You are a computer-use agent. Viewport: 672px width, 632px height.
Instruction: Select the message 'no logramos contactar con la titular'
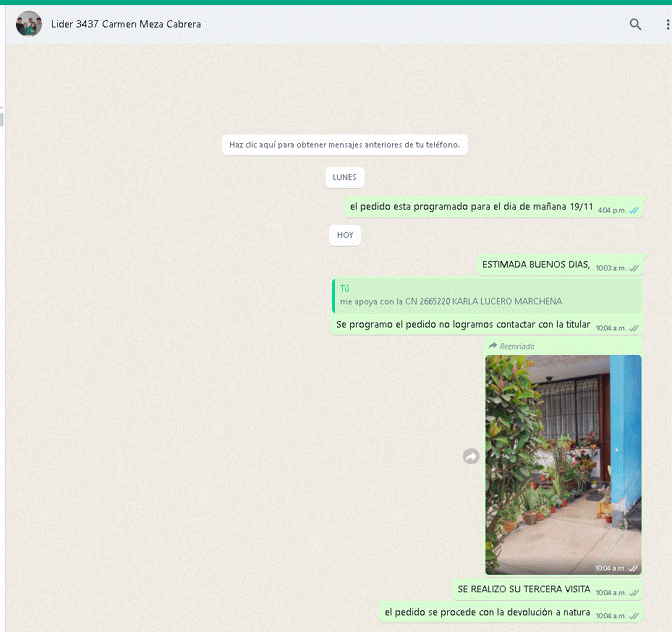(x=463, y=325)
